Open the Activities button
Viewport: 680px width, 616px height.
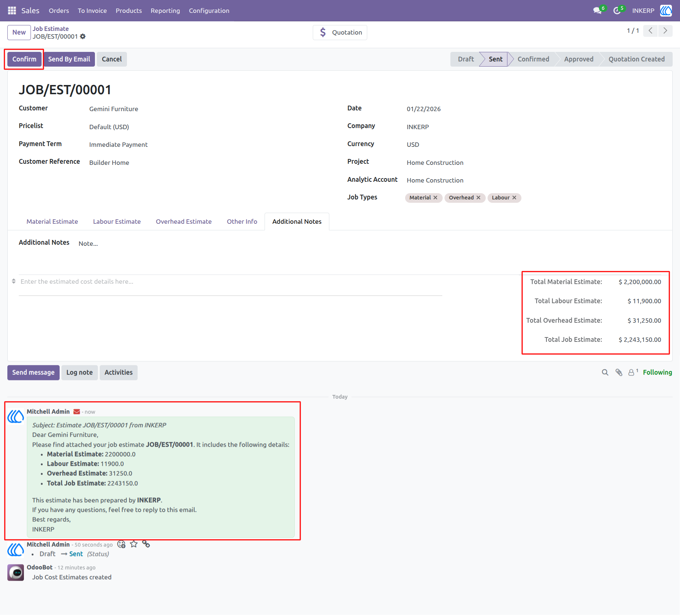[118, 372]
